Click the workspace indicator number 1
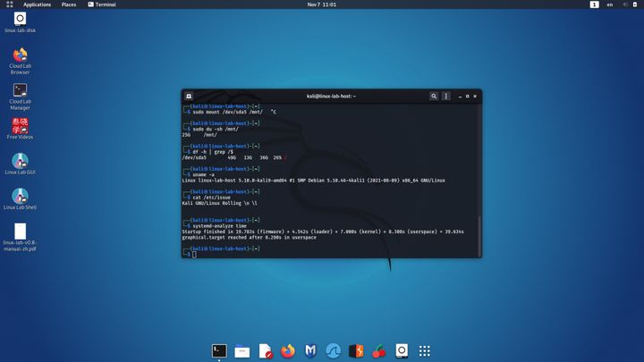Image resolution: width=644 pixels, height=362 pixels. click(594, 4)
